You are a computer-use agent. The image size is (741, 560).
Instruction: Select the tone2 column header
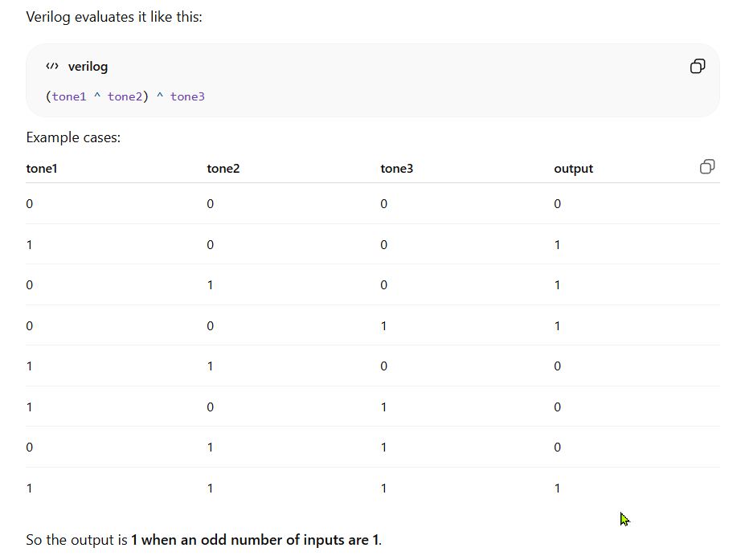(x=223, y=169)
